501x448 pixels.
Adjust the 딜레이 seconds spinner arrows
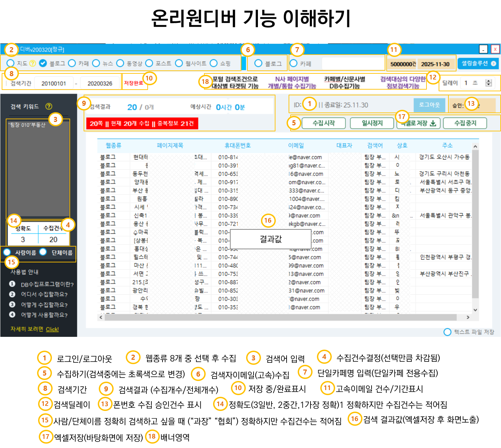point(489,83)
